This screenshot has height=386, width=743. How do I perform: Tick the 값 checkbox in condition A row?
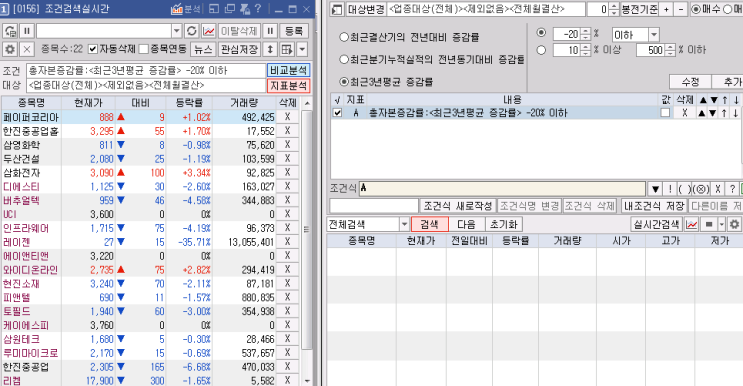(x=665, y=113)
